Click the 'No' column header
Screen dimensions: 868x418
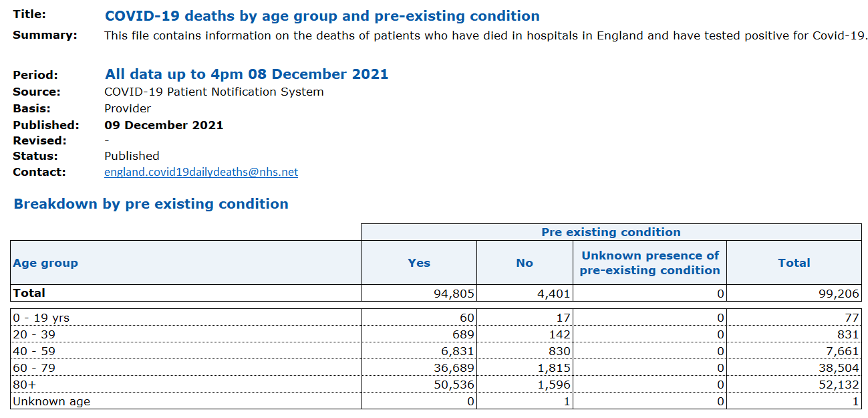pyautogui.click(x=525, y=263)
